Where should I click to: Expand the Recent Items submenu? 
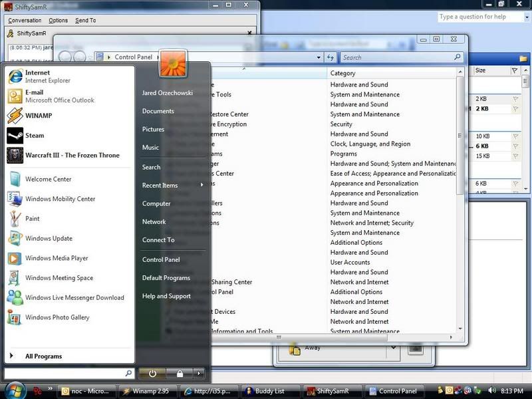click(202, 185)
